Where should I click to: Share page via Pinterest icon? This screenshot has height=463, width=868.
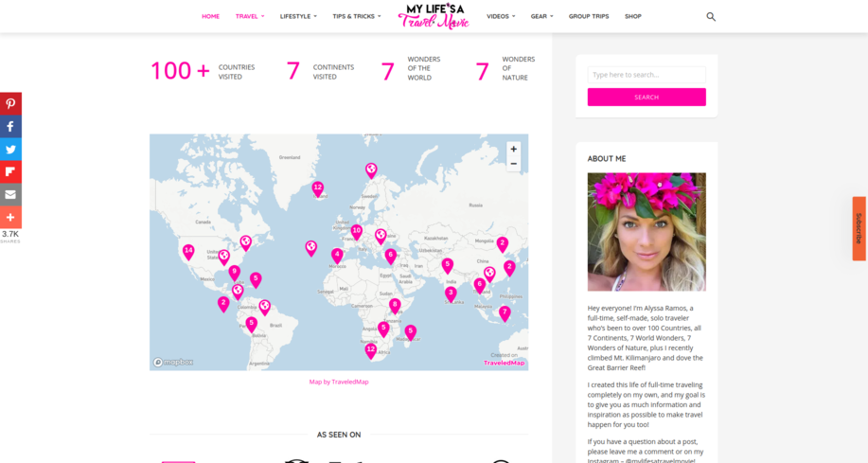tap(10, 104)
